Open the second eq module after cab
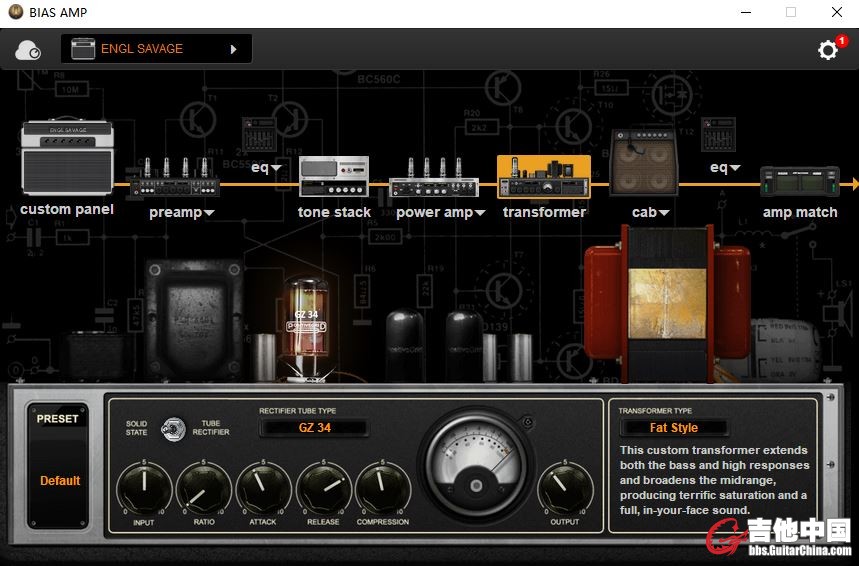Image resolution: width=859 pixels, height=566 pixels. (718, 134)
